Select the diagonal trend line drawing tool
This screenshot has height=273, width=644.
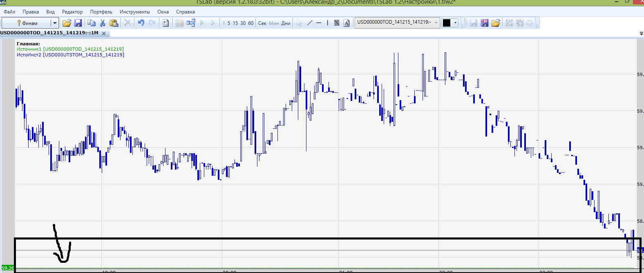pyautogui.click(x=310, y=23)
